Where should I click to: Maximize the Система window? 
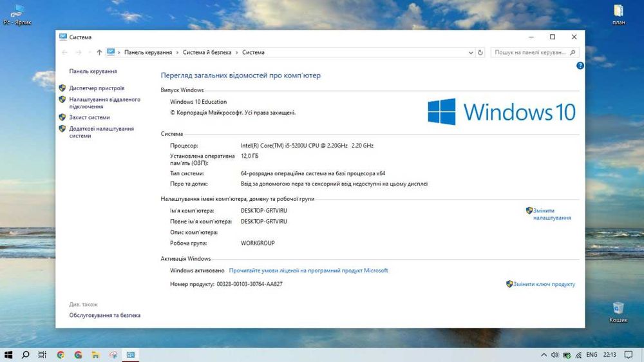[553, 37]
